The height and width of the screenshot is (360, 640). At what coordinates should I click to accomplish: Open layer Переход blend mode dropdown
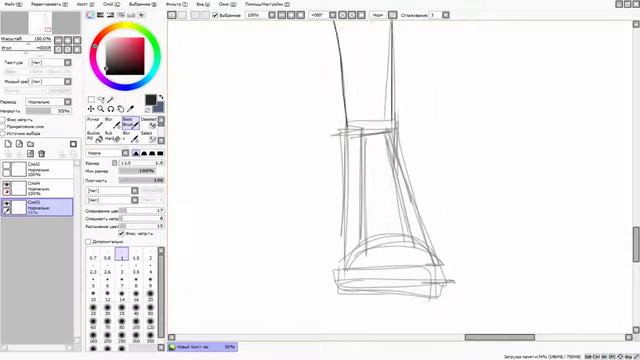coord(68,102)
